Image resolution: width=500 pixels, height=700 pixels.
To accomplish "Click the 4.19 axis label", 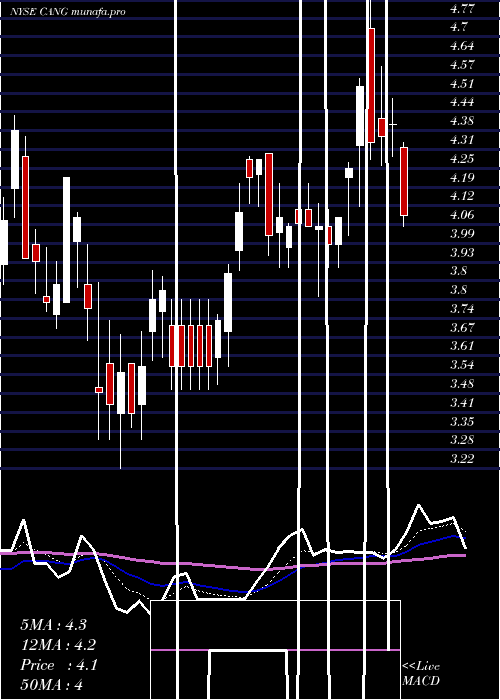I will (x=462, y=178).
